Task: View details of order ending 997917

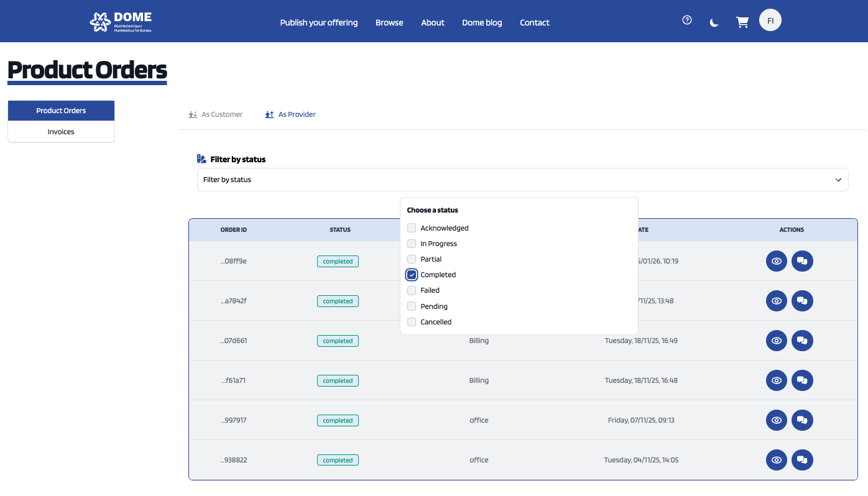Action: (776, 420)
